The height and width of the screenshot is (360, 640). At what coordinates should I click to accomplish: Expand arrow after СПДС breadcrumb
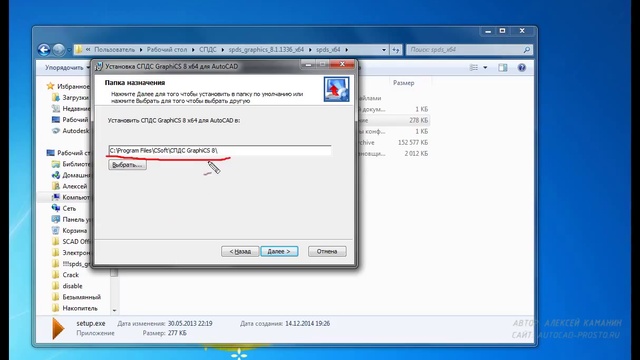[x=223, y=50]
